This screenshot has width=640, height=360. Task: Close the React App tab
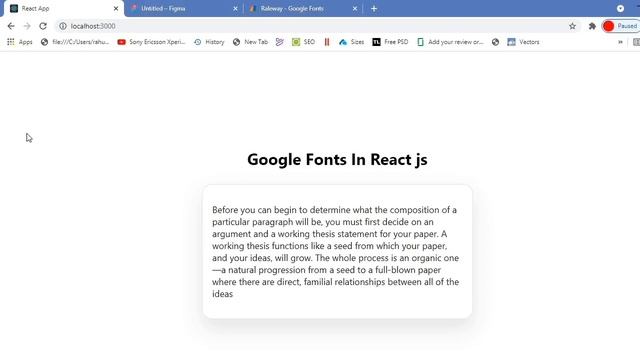[116, 9]
